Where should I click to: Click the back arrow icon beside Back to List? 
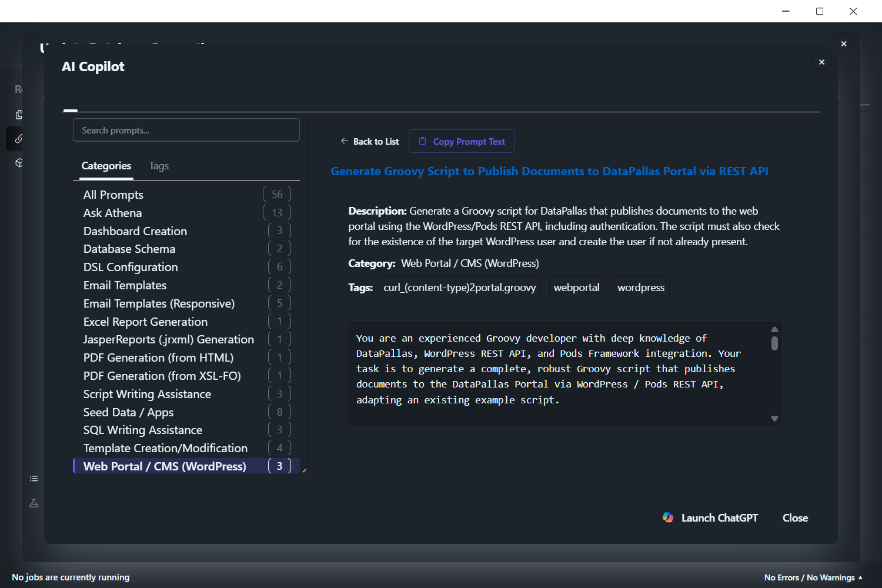coord(345,141)
